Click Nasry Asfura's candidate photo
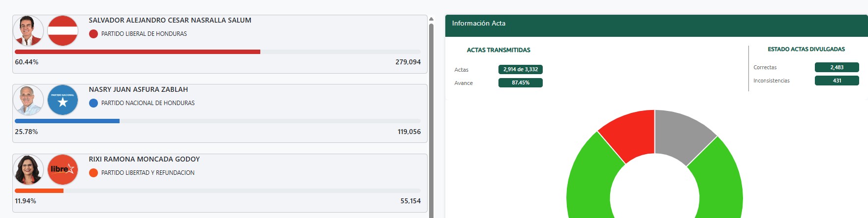The image size is (868, 218). (28, 100)
